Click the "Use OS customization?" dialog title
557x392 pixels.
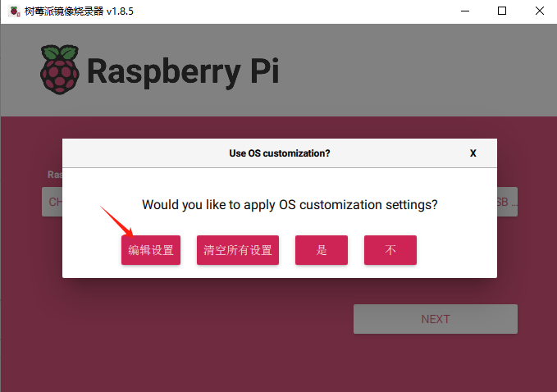(280, 153)
